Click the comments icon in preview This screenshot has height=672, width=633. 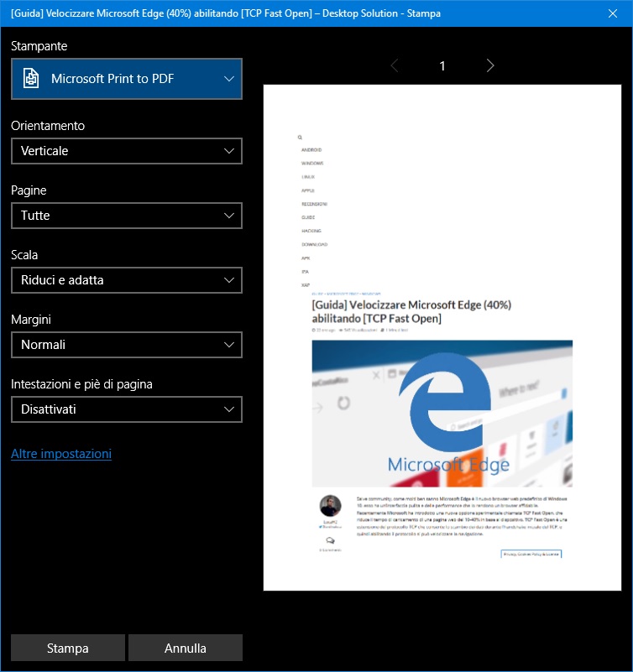[330, 540]
